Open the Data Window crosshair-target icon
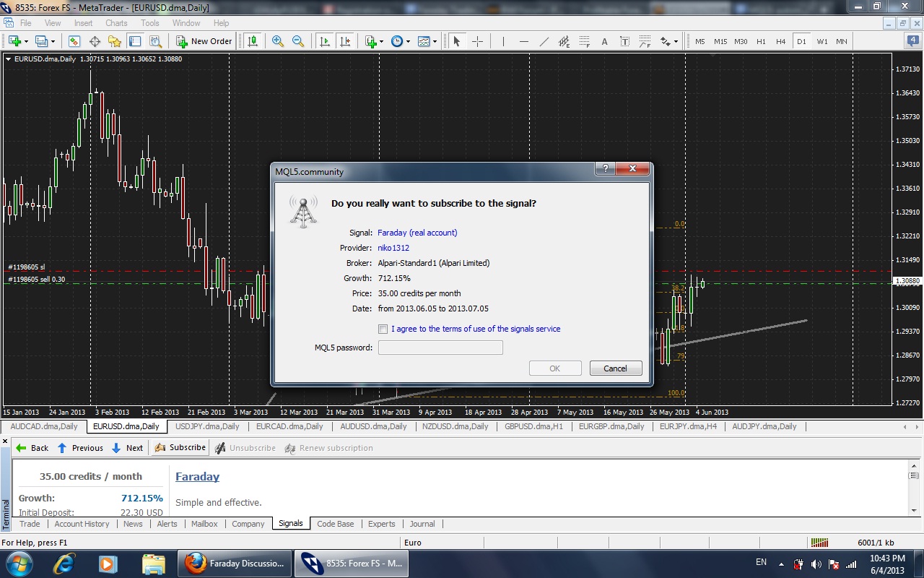 click(95, 41)
